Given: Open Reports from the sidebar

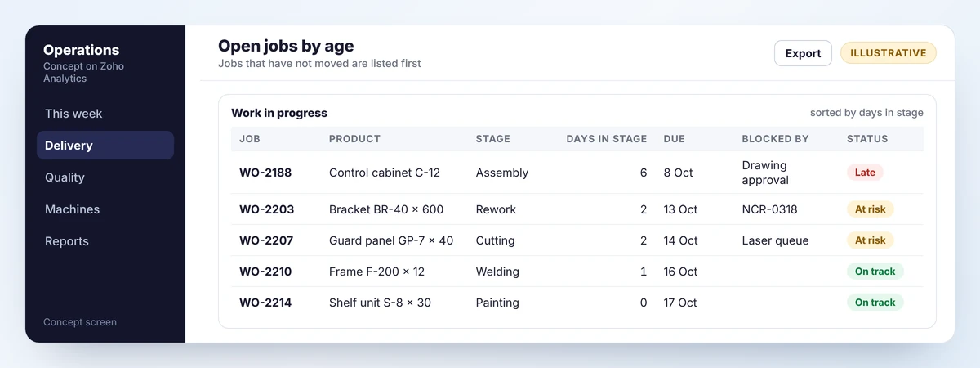Looking at the screenshot, I should click(105, 241).
